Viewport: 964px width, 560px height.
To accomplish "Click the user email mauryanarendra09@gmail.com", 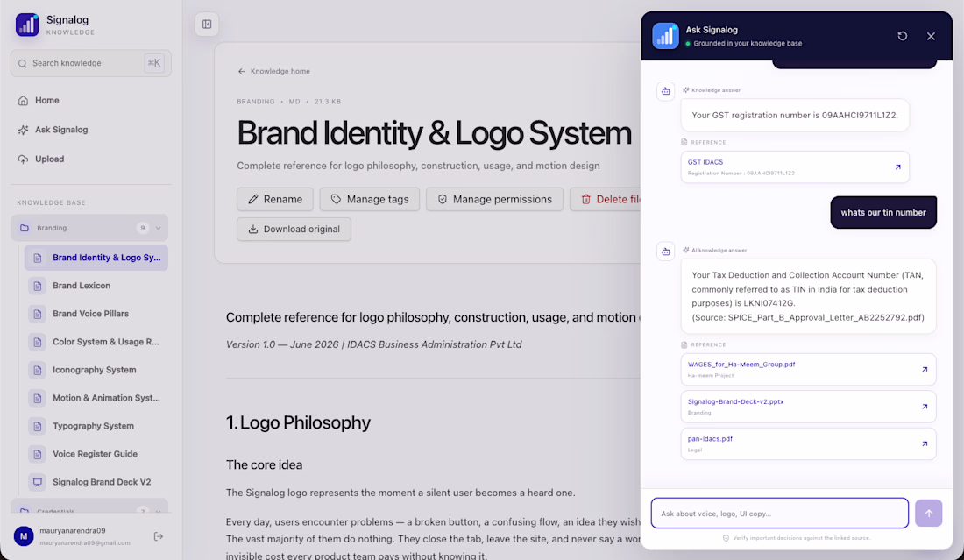I will tap(85, 543).
